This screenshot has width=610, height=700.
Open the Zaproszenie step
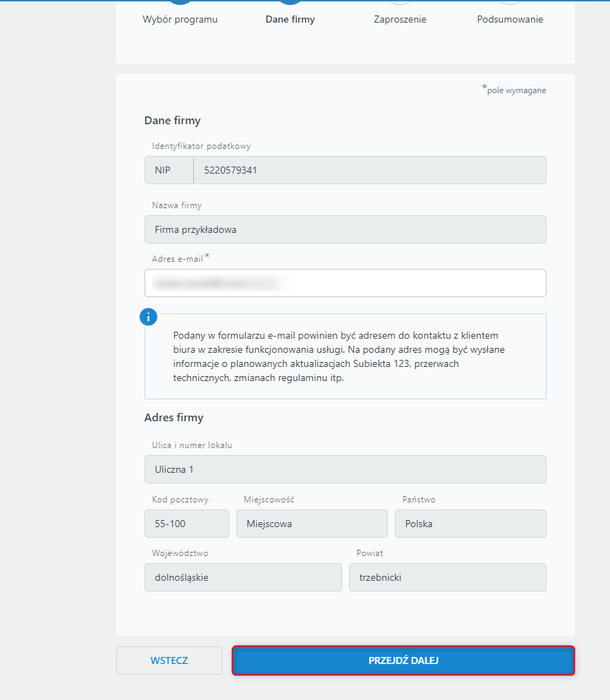click(400, 19)
